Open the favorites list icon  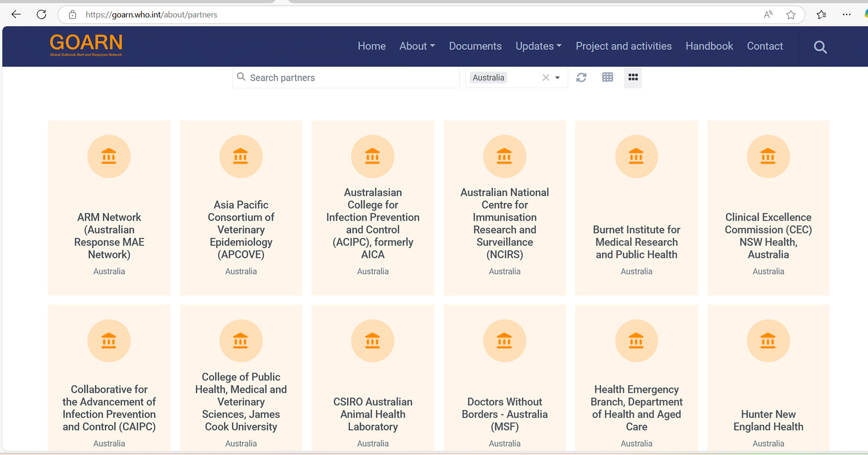[x=821, y=14]
